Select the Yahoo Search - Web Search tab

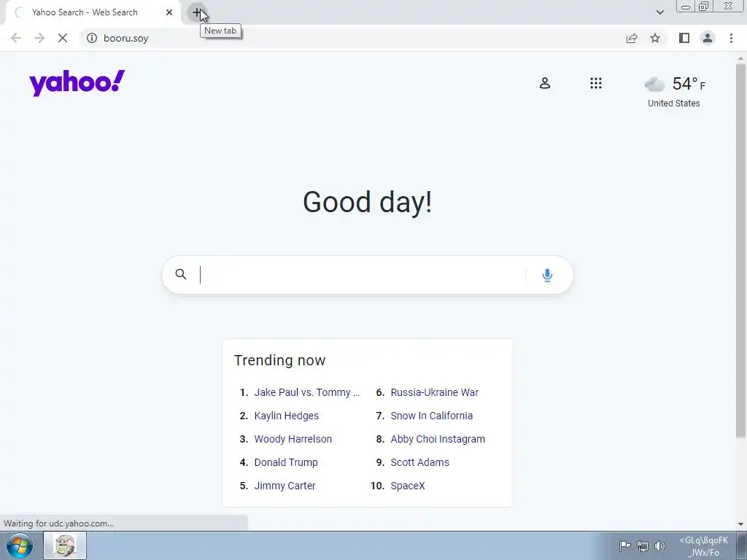[93, 12]
